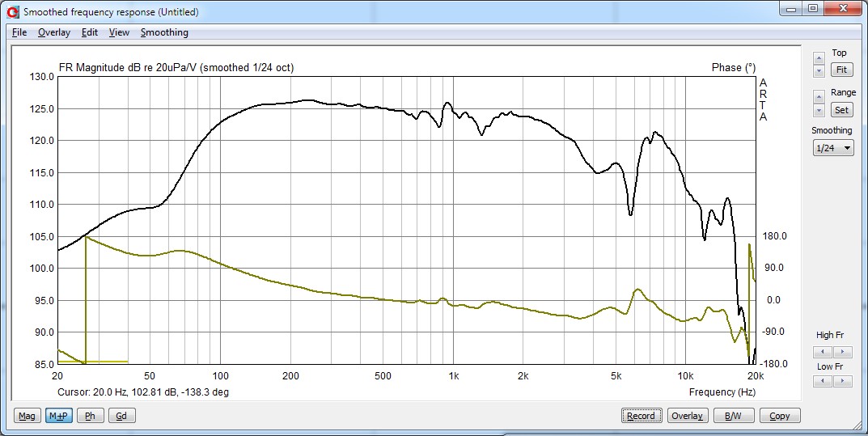Click the 1k frequency axis label
868x436 pixels.
click(x=453, y=376)
